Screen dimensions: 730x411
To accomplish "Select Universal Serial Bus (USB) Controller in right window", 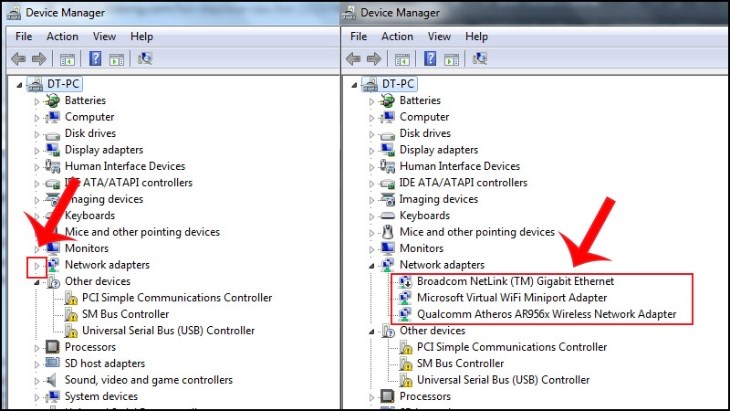I will [503, 380].
